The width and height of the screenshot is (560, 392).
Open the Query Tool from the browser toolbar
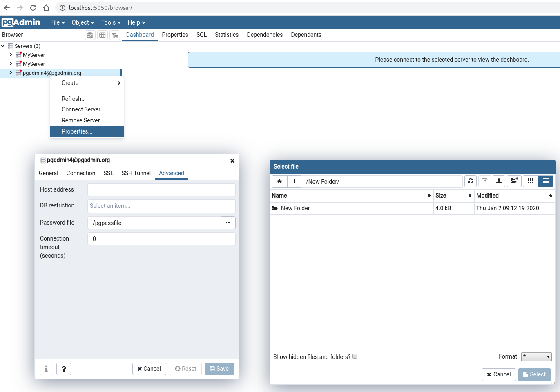point(90,35)
